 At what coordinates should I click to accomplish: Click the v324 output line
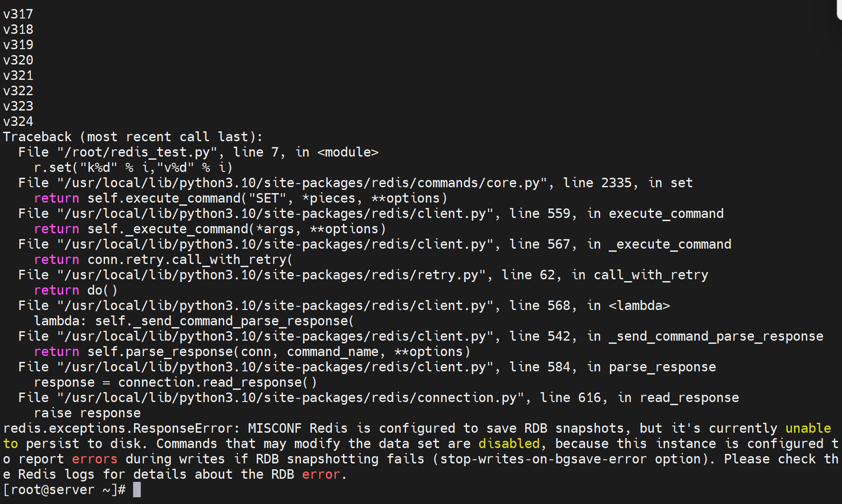point(18,121)
